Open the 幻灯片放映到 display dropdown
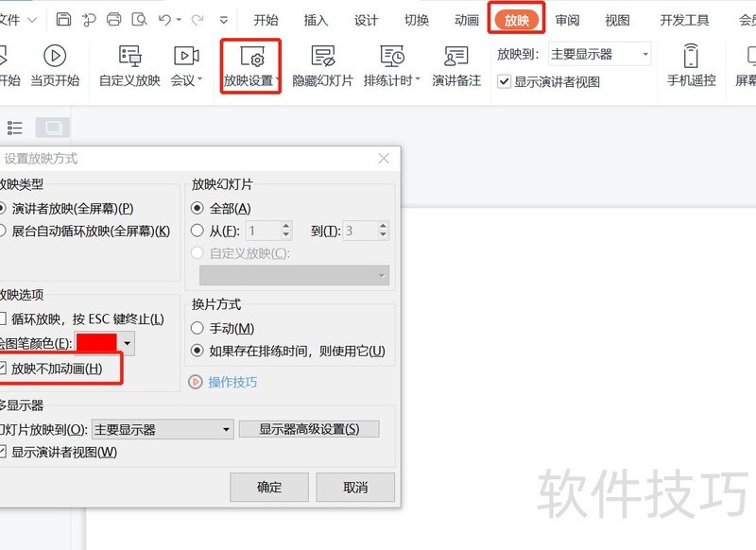This screenshot has width=756, height=550. pos(227,429)
